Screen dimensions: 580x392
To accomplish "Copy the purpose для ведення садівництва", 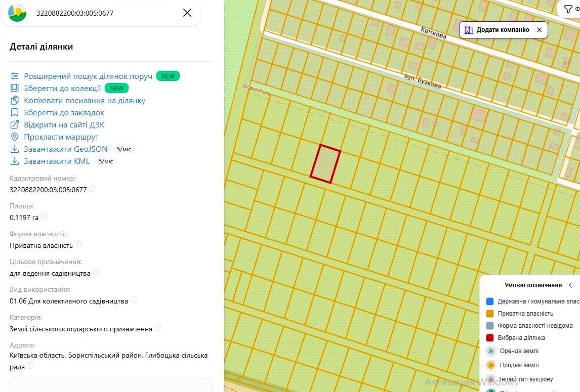I will tap(96, 272).
